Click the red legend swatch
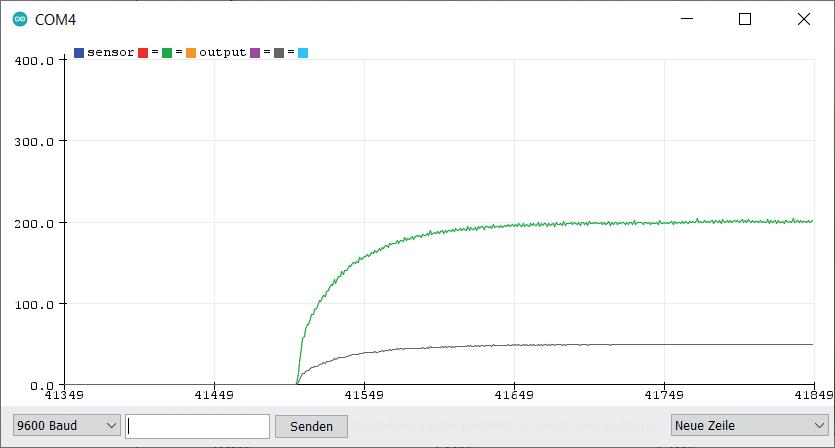Viewport: 835px width, 448px height. [x=143, y=53]
